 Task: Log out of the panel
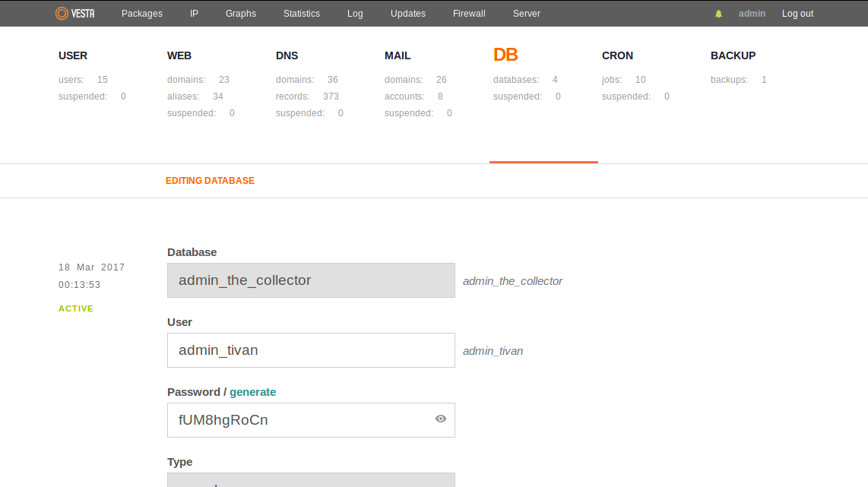(797, 14)
